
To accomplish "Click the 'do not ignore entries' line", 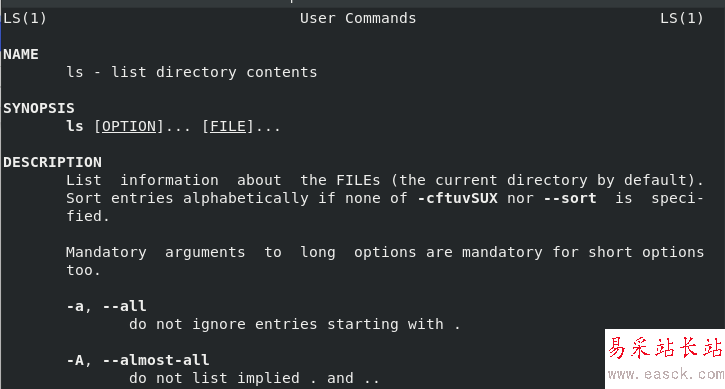I will pos(295,324).
